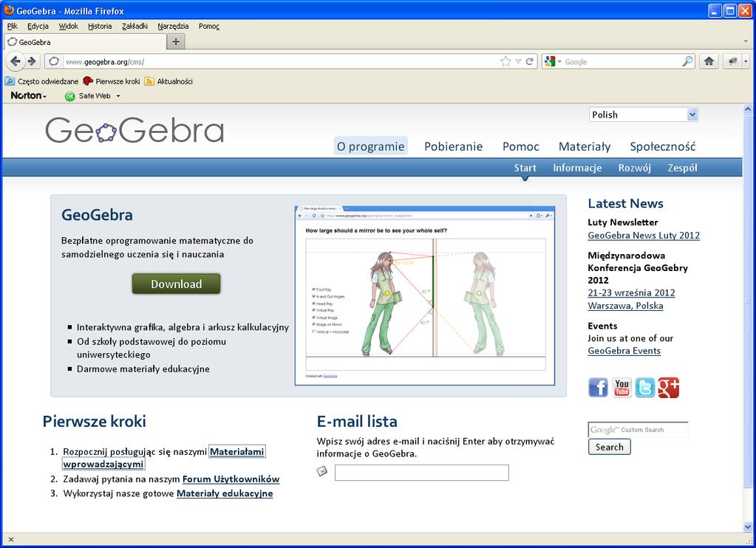The height and width of the screenshot is (548, 756).
Task: Open the Materiały edukacyjne link
Action: point(225,493)
